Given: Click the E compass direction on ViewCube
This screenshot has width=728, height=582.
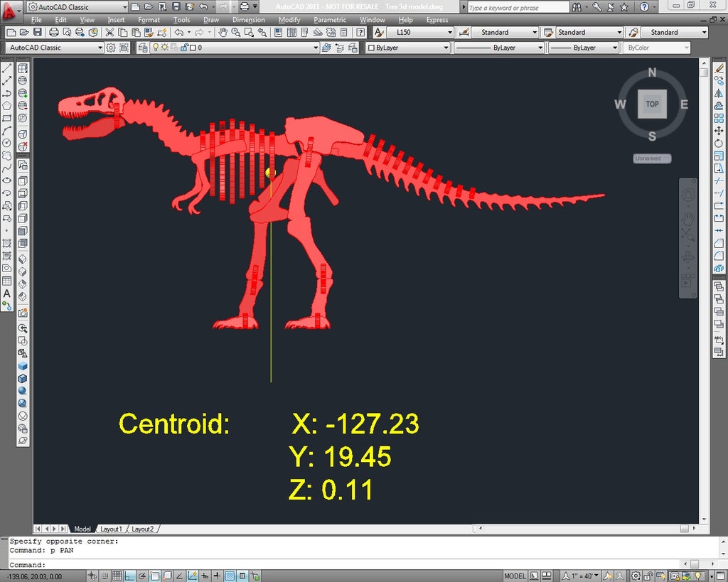Looking at the screenshot, I should pos(684,104).
